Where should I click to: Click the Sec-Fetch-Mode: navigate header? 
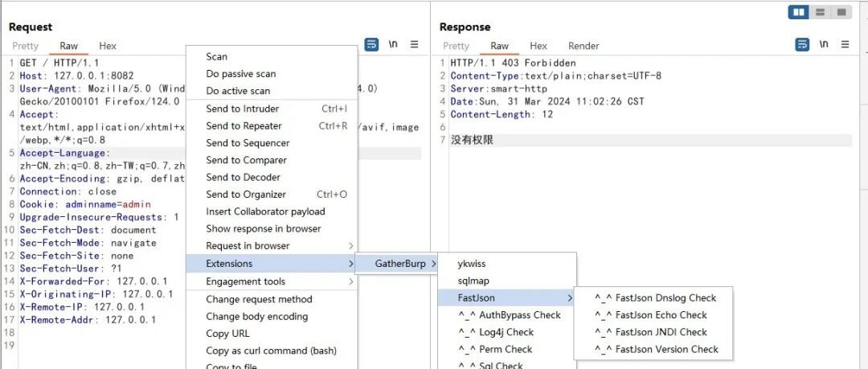pyautogui.click(x=88, y=243)
